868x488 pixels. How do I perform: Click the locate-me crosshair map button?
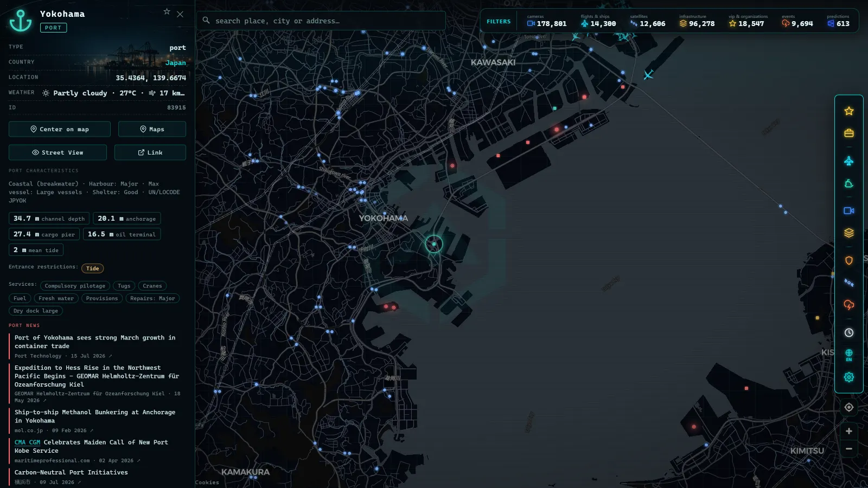[849, 407]
